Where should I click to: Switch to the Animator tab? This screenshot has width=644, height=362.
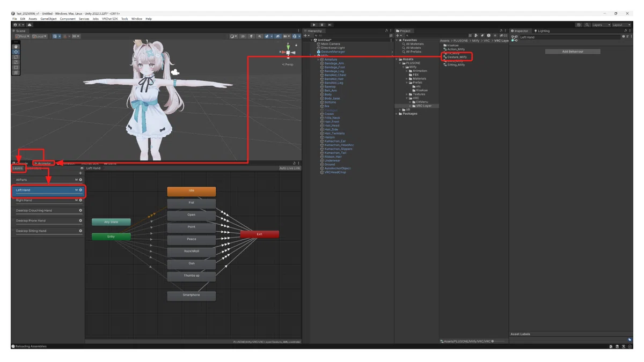click(x=43, y=164)
